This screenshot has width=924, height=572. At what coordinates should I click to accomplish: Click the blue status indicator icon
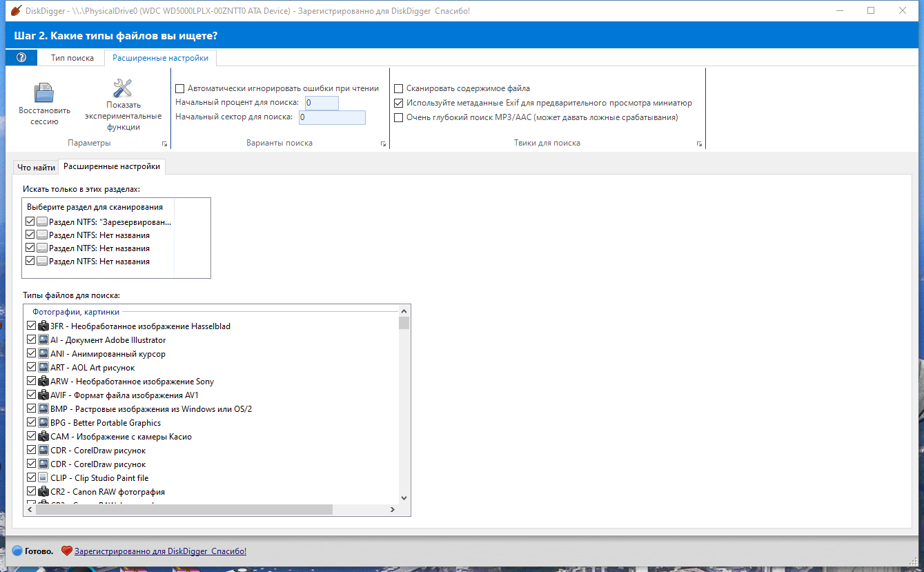pyautogui.click(x=17, y=551)
